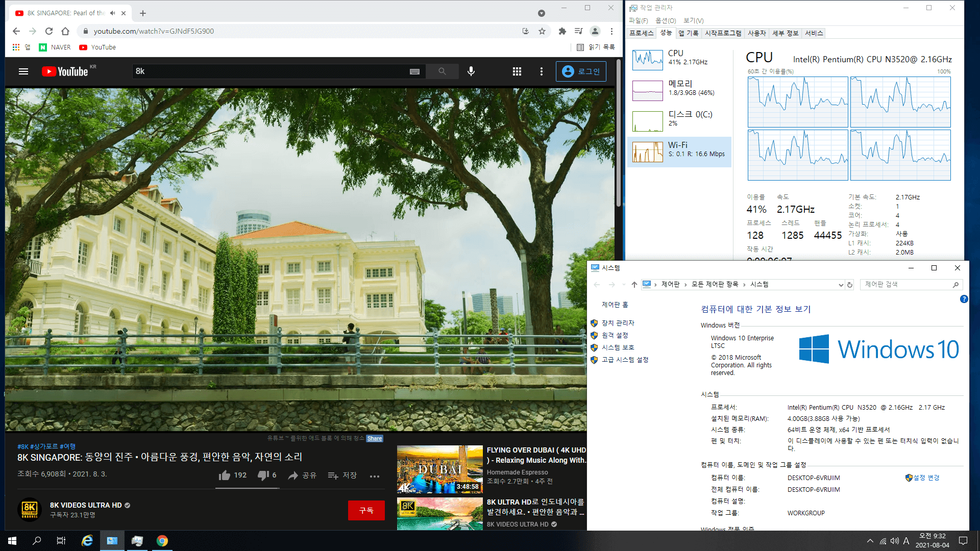Open FLYING OVER DUBAI video thumbnail

(x=439, y=469)
